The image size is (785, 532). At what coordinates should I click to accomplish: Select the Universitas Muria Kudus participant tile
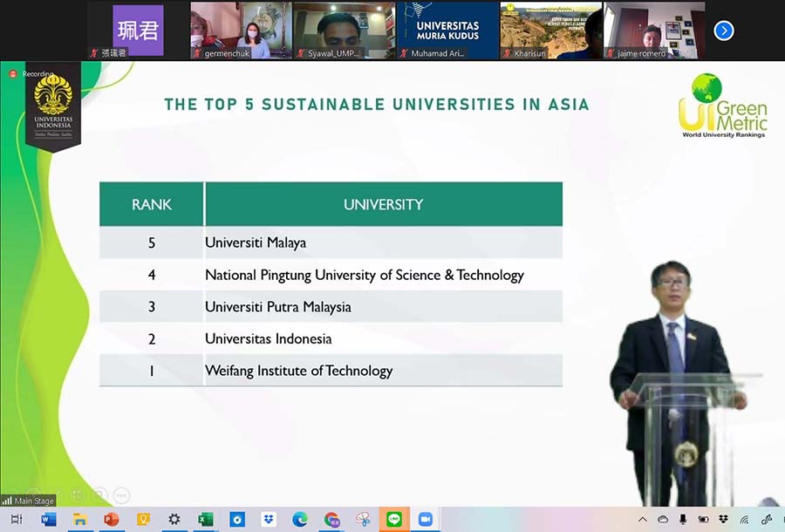[x=447, y=31]
